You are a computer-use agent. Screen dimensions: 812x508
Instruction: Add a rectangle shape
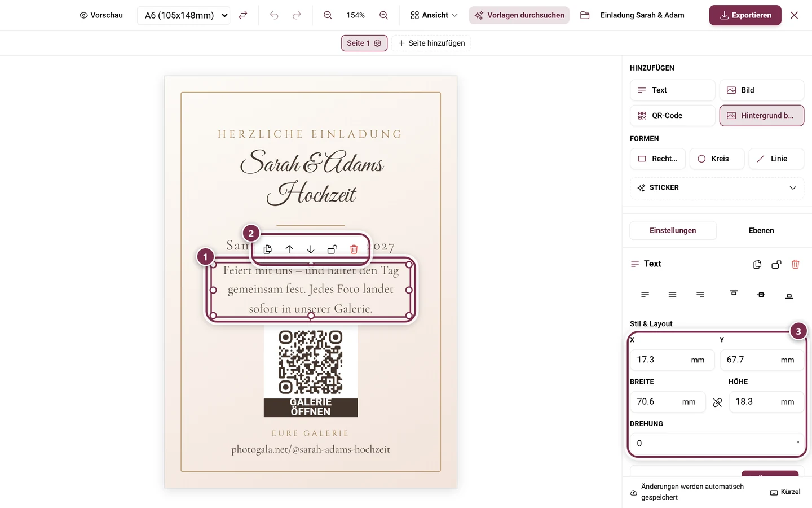click(657, 159)
